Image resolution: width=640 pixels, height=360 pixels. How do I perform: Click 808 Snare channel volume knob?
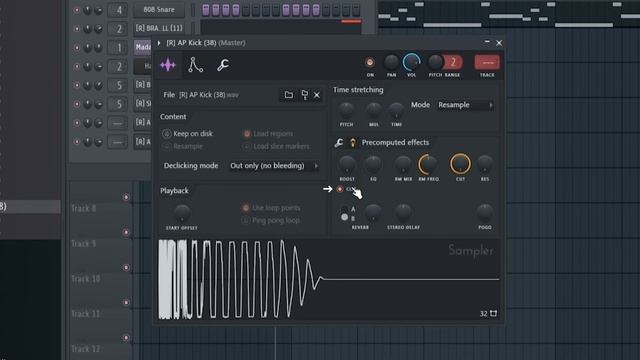coord(98,10)
